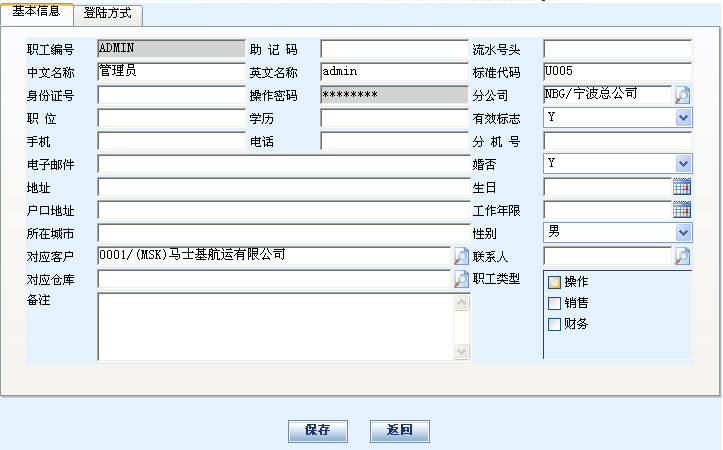
Task: Open calendar picker for 工作年限 field
Action: [x=682, y=210]
